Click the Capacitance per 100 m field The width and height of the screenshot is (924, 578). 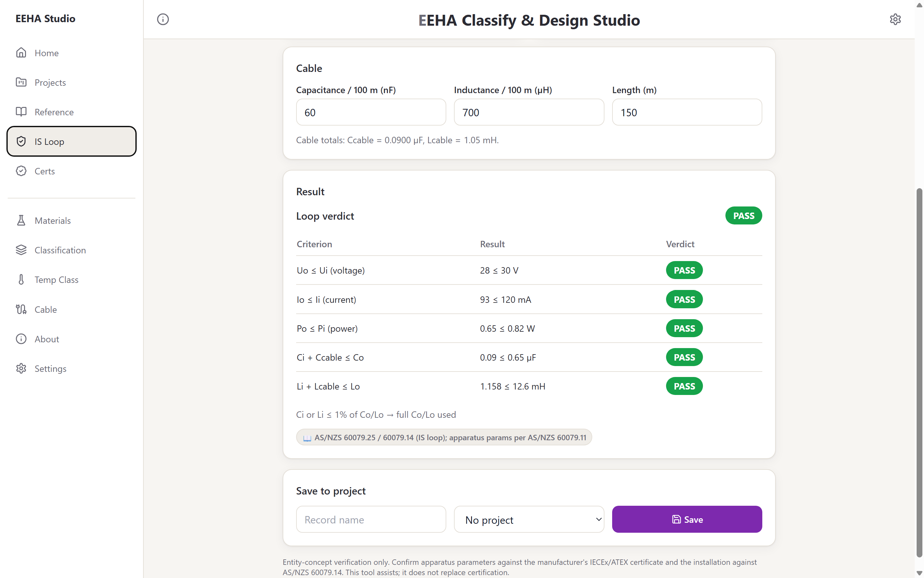pyautogui.click(x=371, y=112)
